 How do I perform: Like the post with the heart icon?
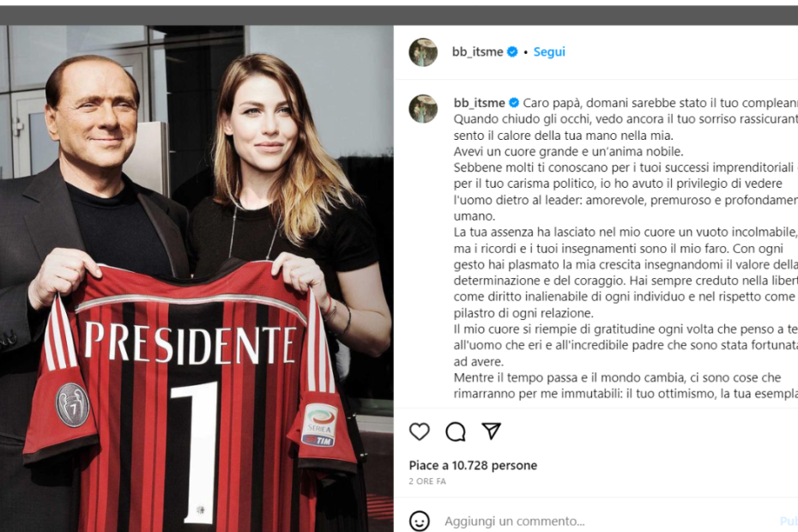pyautogui.click(x=420, y=432)
